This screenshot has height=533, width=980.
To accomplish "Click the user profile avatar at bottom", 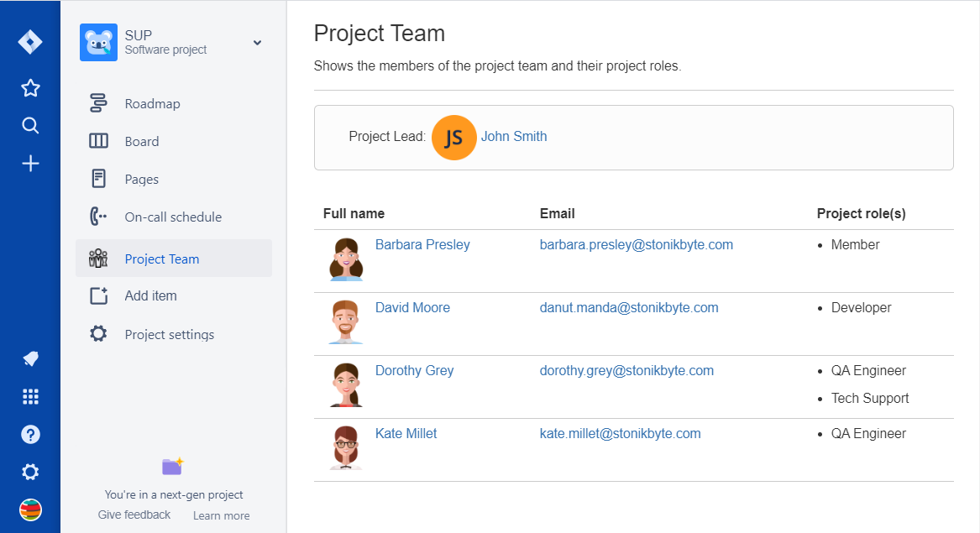I will (30, 509).
